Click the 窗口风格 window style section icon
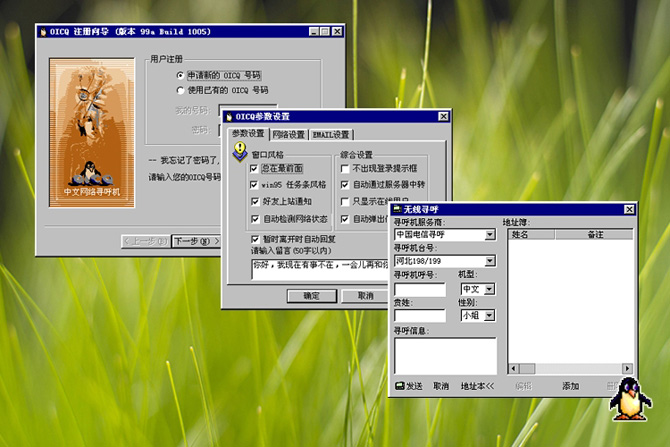The width and height of the screenshot is (670, 447). (240, 151)
